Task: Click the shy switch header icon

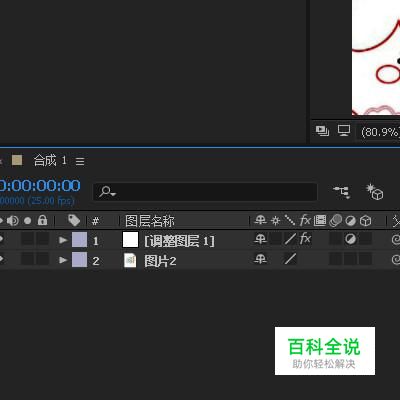Action: 260,220
